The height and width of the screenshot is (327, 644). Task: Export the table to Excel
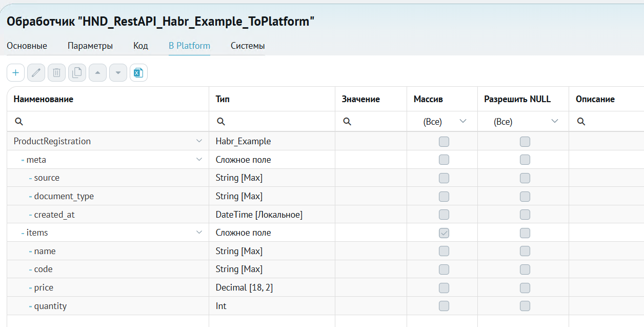138,73
